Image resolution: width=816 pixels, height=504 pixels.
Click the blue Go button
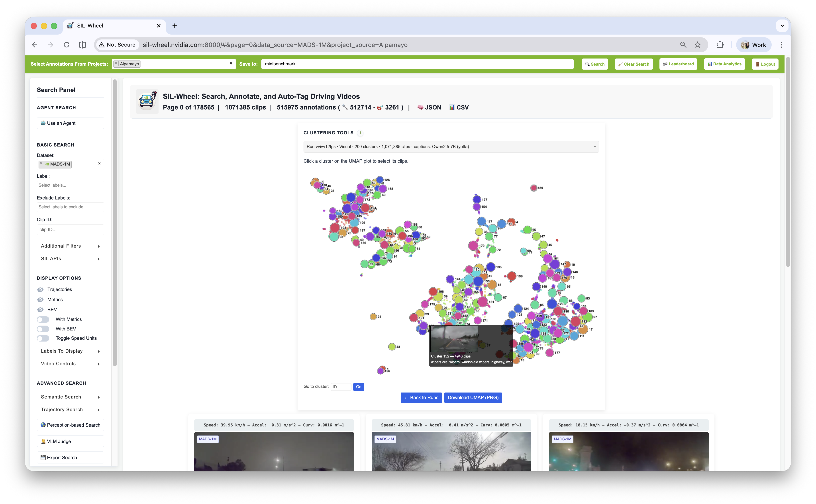click(x=359, y=387)
